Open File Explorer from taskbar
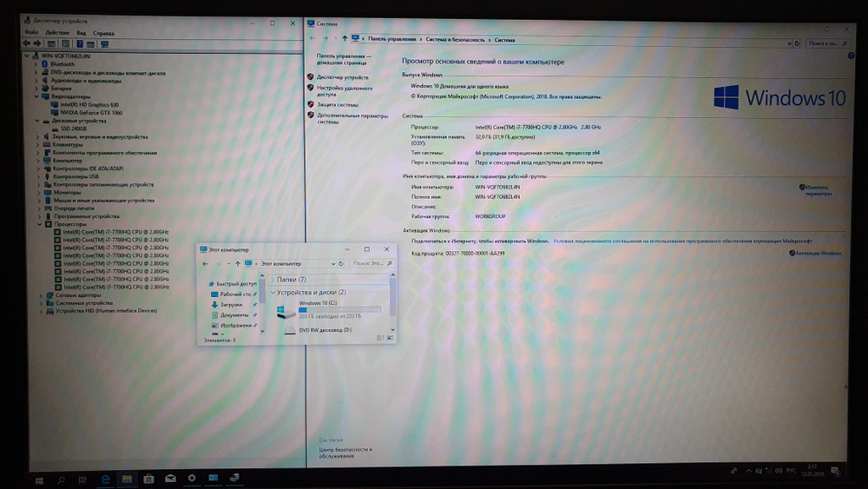The image size is (868, 489). (127, 479)
